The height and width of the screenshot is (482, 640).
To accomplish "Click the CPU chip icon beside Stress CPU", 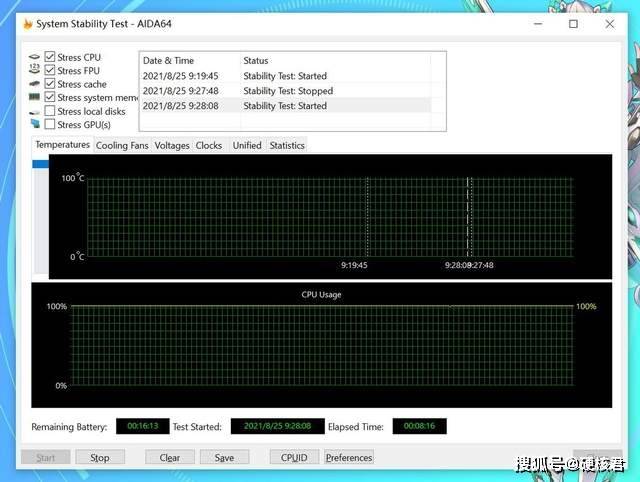I will pos(35,57).
